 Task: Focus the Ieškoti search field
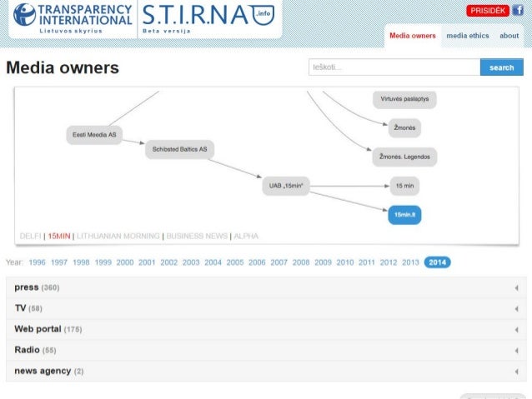coord(394,67)
